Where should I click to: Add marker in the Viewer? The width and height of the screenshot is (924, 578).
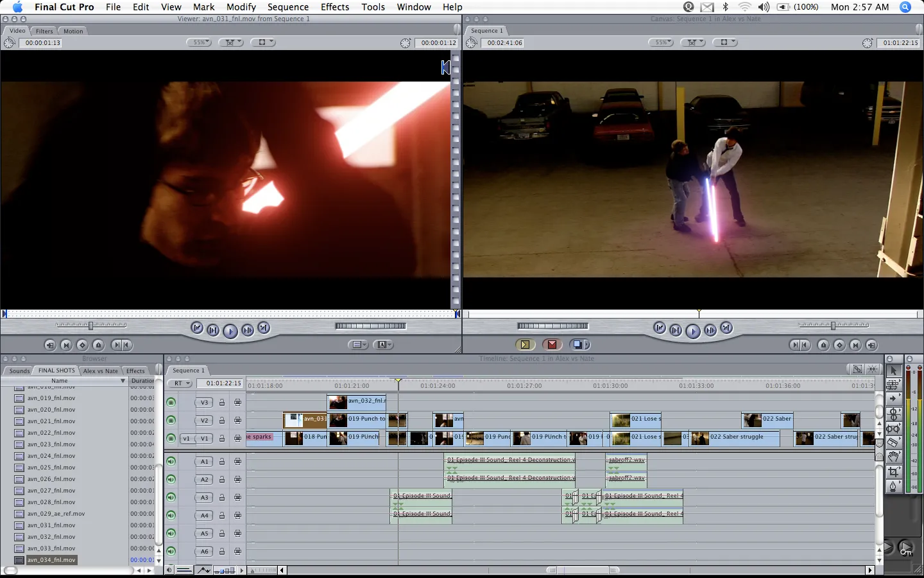point(98,345)
